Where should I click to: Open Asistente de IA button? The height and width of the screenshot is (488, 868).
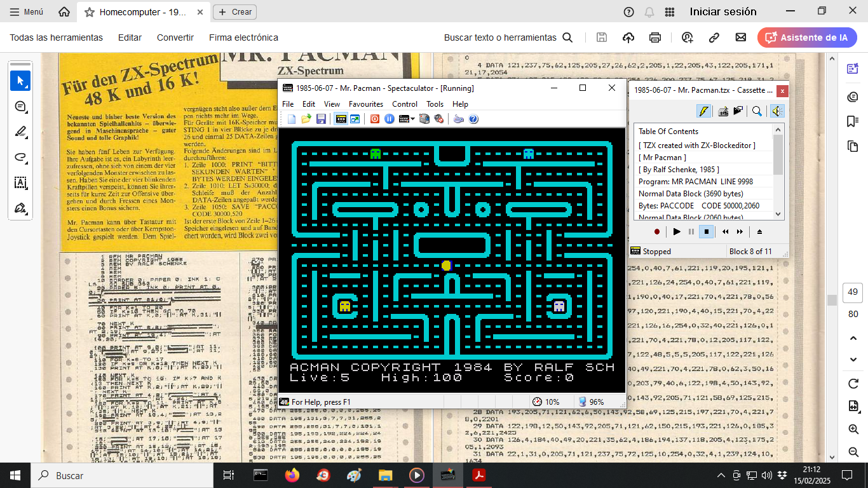point(807,37)
